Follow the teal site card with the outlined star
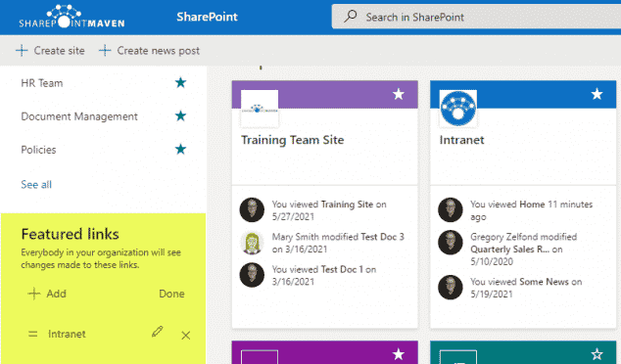This screenshot has width=621, height=364. [597, 354]
